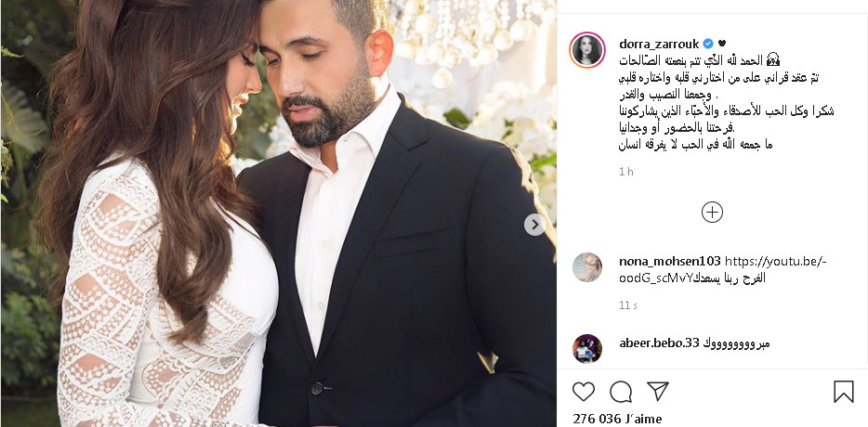The height and width of the screenshot is (427, 868).
Task: Open comments via speech bubble icon
Action: click(x=621, y=392)
